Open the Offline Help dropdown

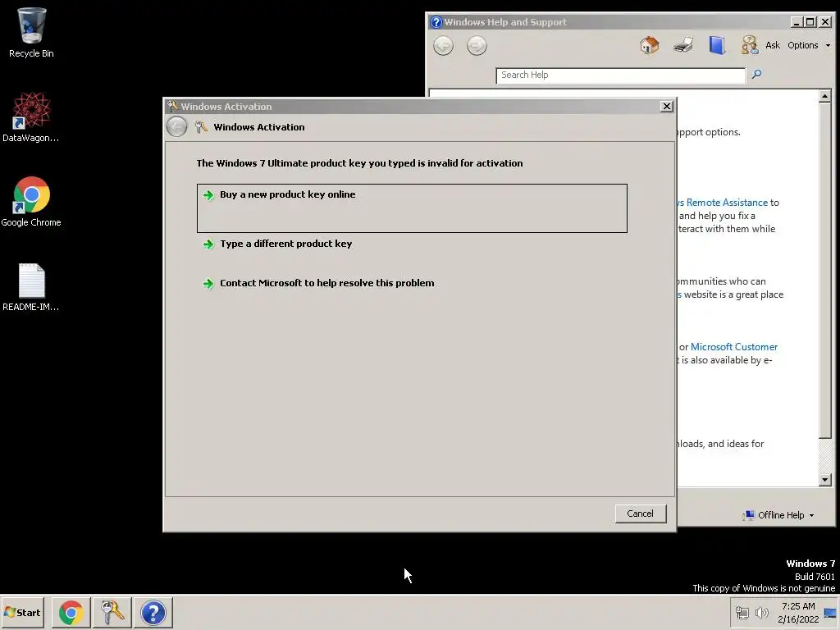(x=779, y=515)
